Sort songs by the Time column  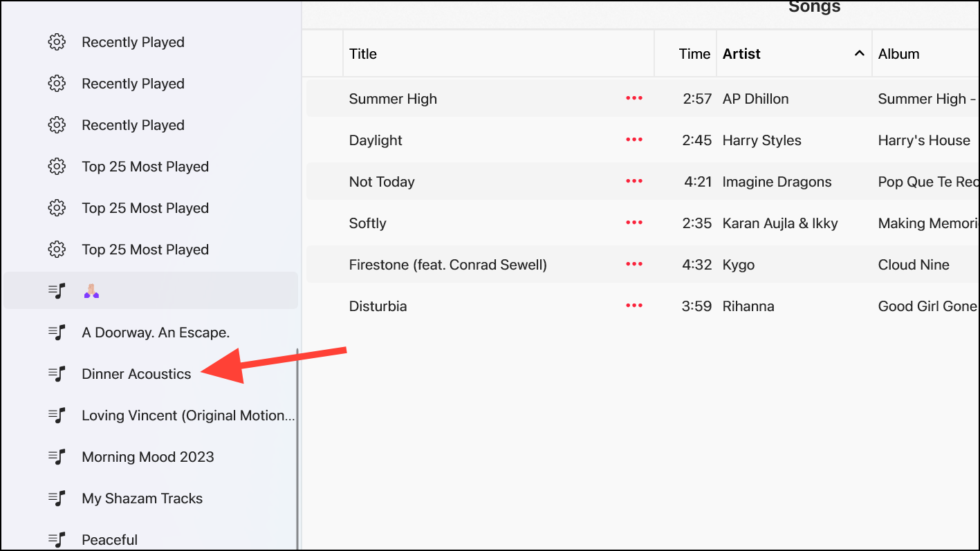pyautogui.click(x=694, y=53)
